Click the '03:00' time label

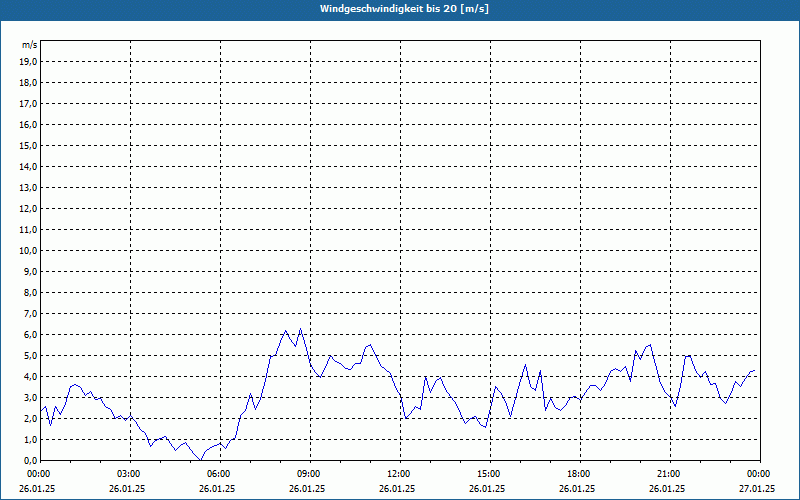131,474
